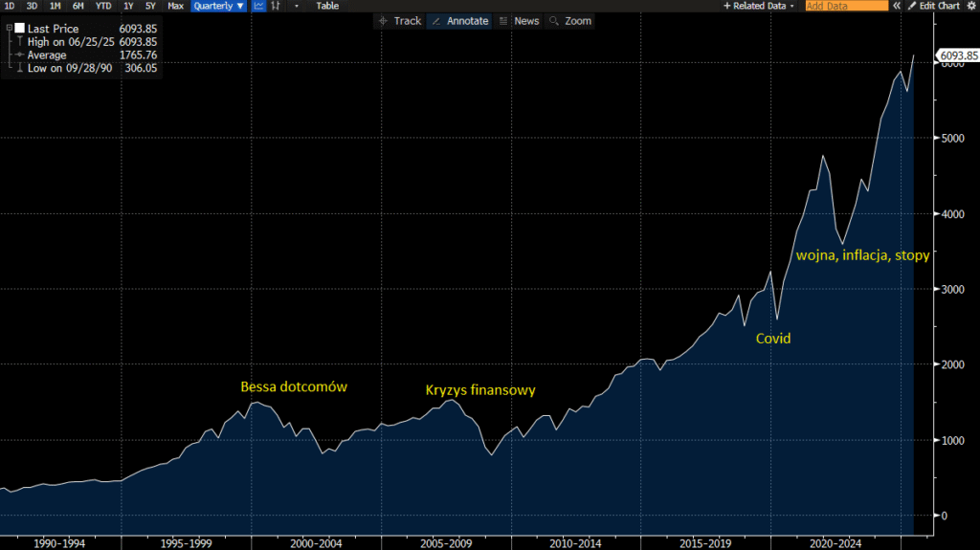Expand the chart type dropdown arrow
Screen dimensions: 980x550
pyautogui.click(x=297, y=6)
